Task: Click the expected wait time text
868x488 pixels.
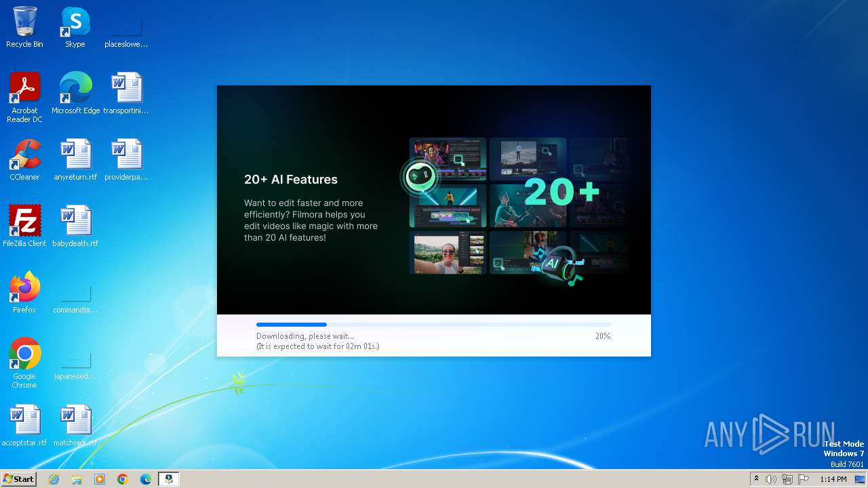Action: (x=318, y=346)
